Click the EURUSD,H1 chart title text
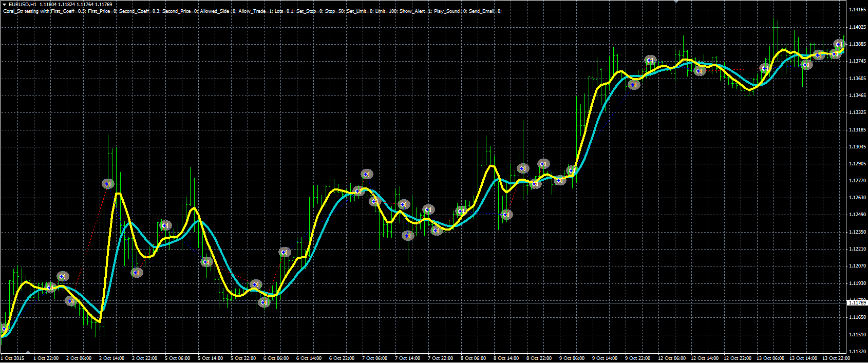The image size is (868, 363). coord(23,5)
